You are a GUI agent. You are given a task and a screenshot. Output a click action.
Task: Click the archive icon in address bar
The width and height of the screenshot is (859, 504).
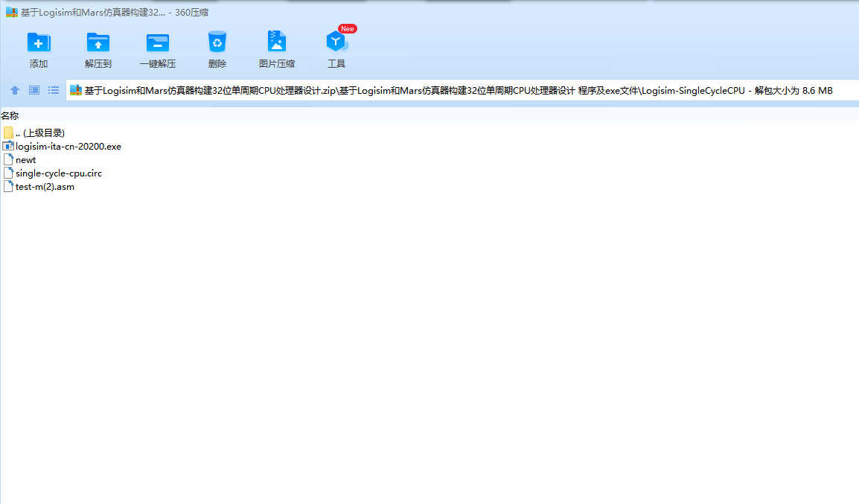(x=76, y=90)
